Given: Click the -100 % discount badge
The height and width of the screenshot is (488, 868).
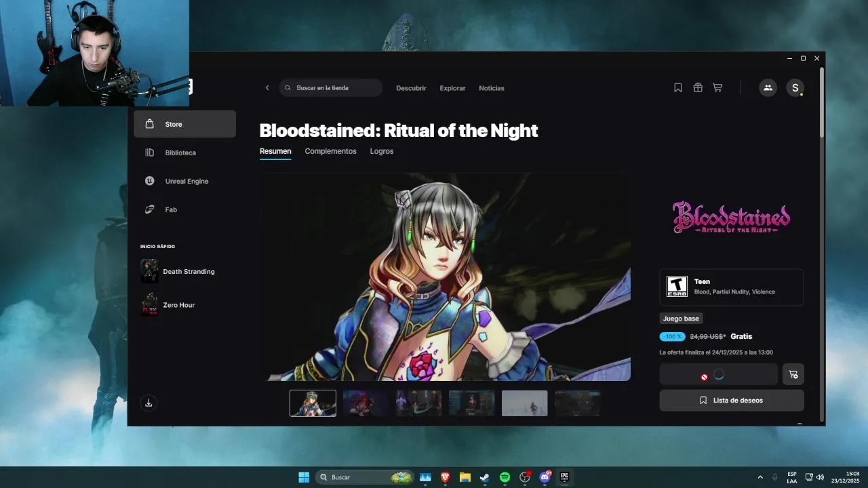Looking at the screenshot, I should tap(672, 336).
